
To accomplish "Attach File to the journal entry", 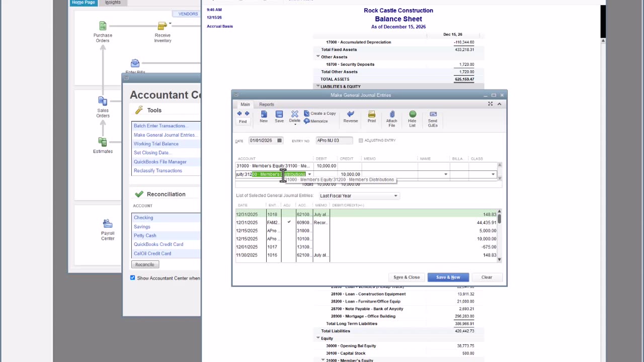I will point(391,119).
